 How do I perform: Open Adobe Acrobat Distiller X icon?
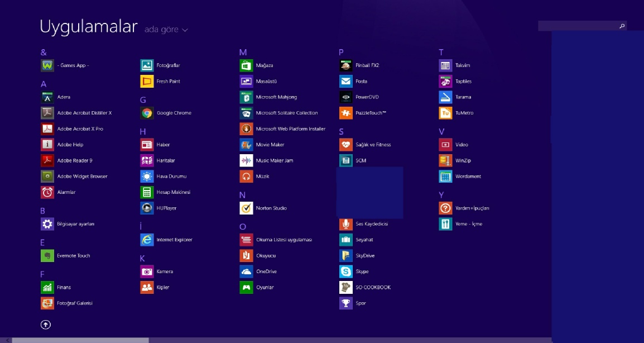click(x=47, y=113)
